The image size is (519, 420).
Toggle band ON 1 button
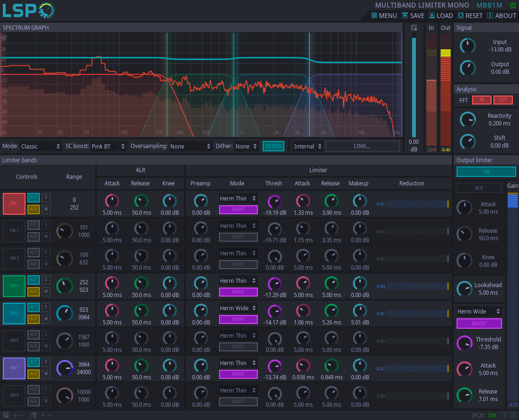(14, 203)
